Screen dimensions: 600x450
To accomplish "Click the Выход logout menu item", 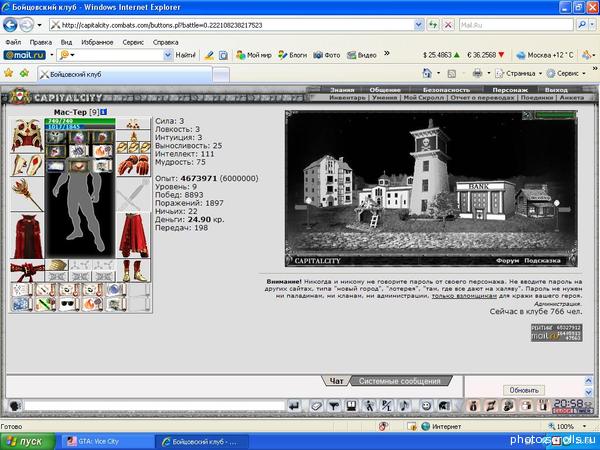I will point(556,90).
